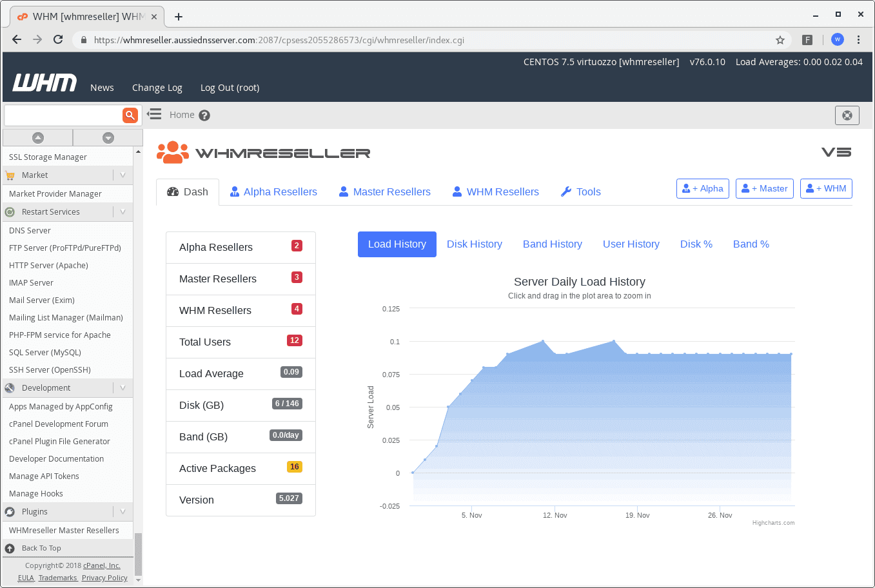Screen dimensions: 875x588
Task: Click the F extension icon in toolbar
Action: (x=807, y=40)
